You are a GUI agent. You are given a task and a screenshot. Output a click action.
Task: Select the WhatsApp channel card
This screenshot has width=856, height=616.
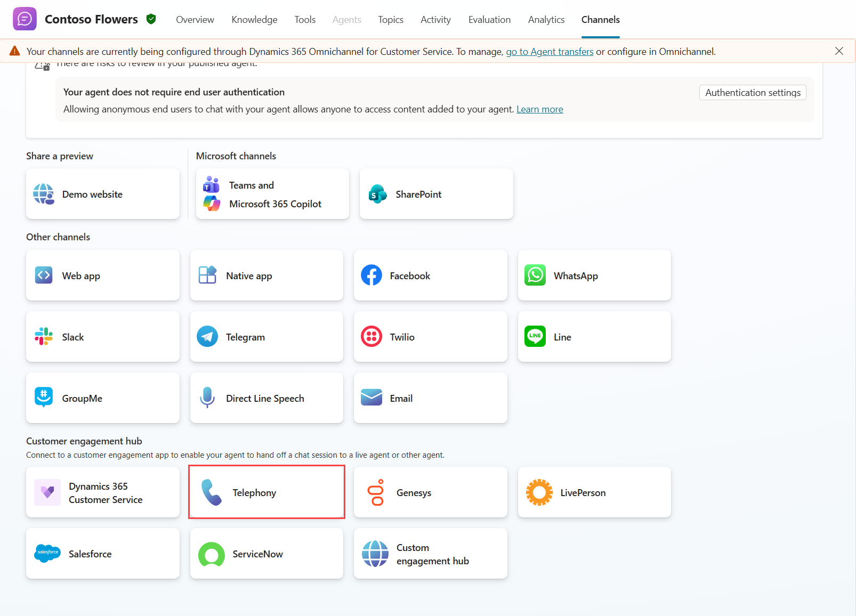pyautogui.click(x=594, y=275)
